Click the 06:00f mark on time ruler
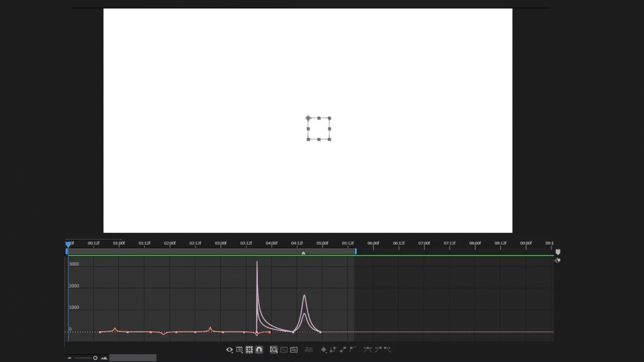Screen dimensions: 644x362 (x=373, y=243)
